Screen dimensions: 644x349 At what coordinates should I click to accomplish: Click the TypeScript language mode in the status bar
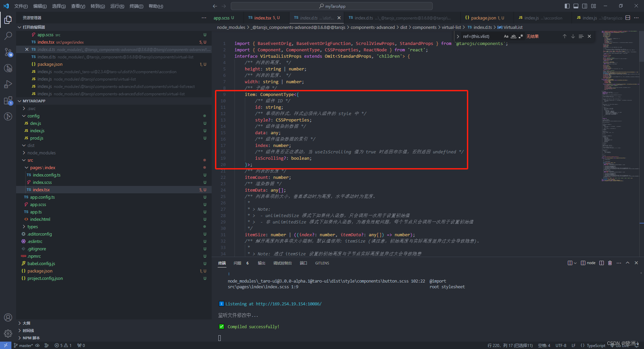(x=596, y=345)
